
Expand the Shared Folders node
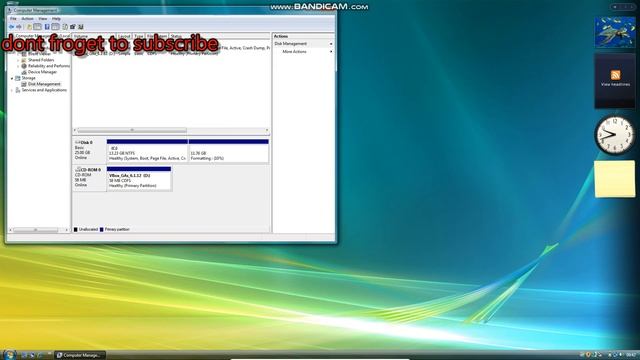pos(18,60)
